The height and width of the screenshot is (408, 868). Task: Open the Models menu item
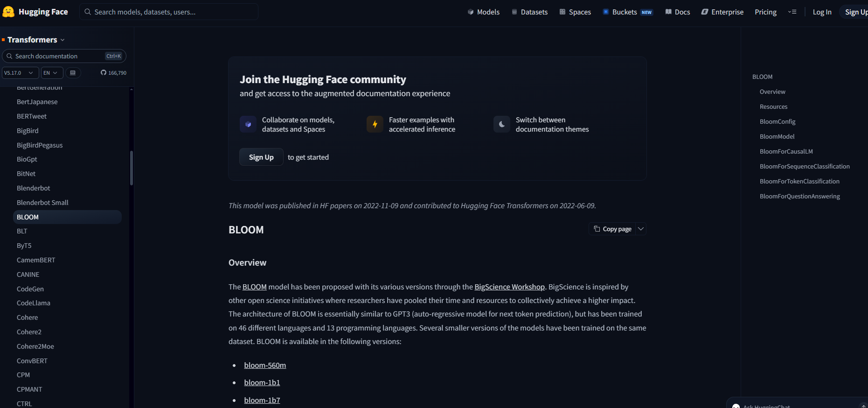click(x=483, y=12)
